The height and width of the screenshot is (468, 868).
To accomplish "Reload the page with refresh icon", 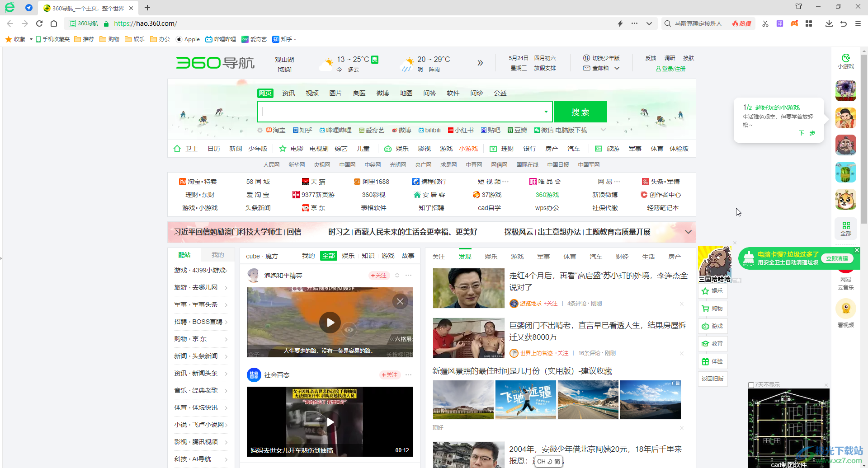I will 39,23.
